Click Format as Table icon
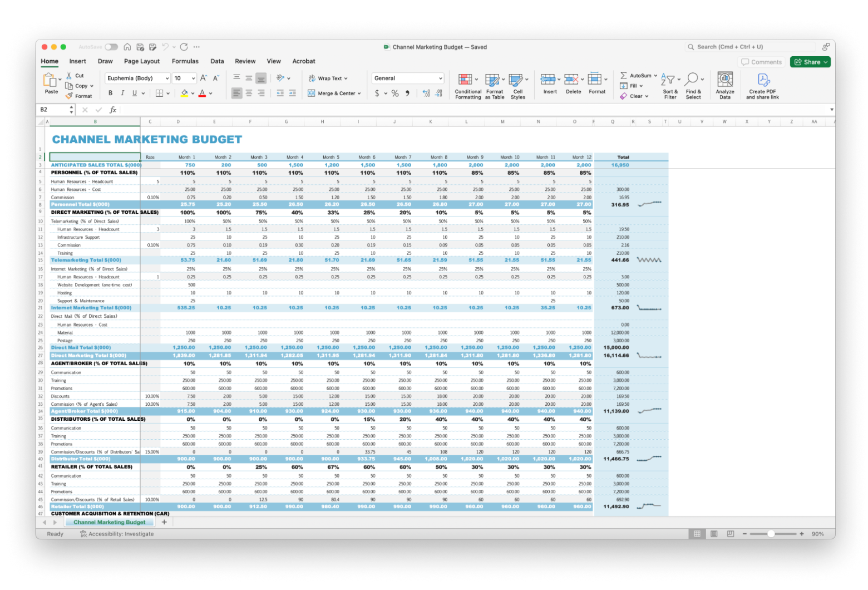Viewport: 868px width, 590px height. pos(492,80)
